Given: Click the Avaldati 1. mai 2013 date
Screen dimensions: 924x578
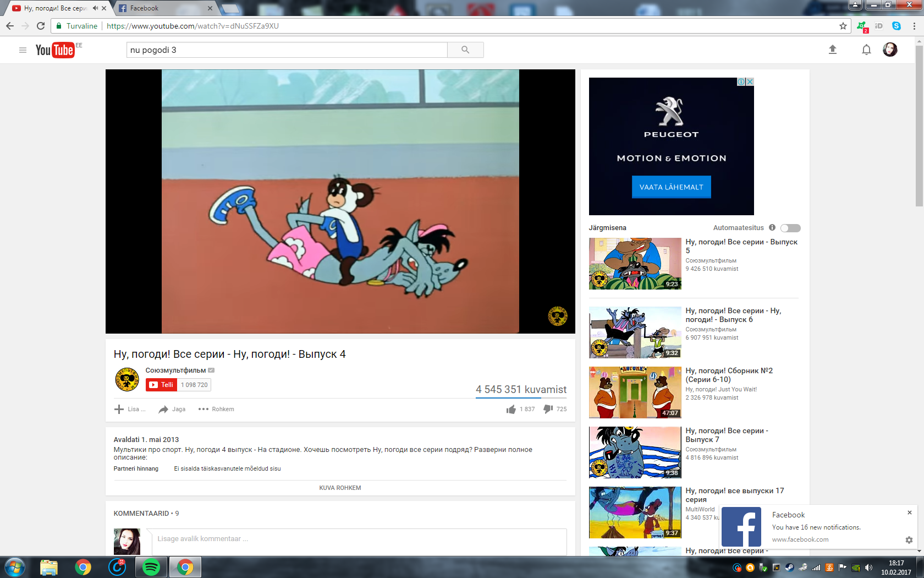Looking at the screenshot, I should tap(146, 439).
